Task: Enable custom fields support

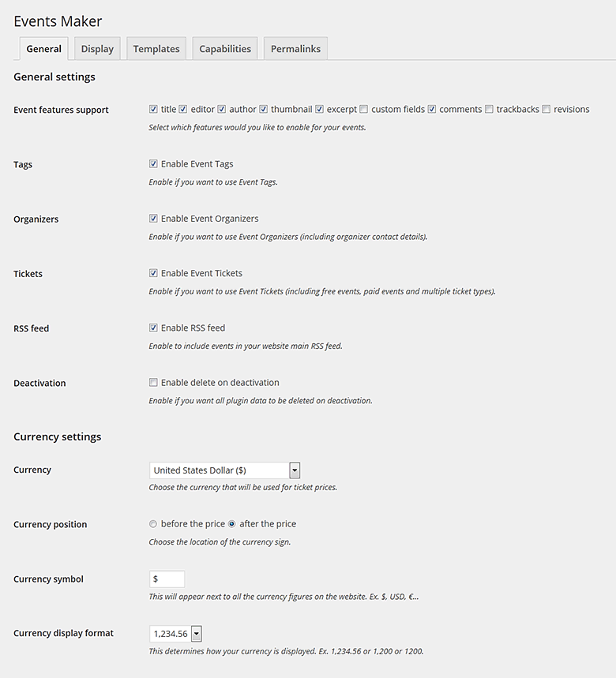Action: click(364, 110)
